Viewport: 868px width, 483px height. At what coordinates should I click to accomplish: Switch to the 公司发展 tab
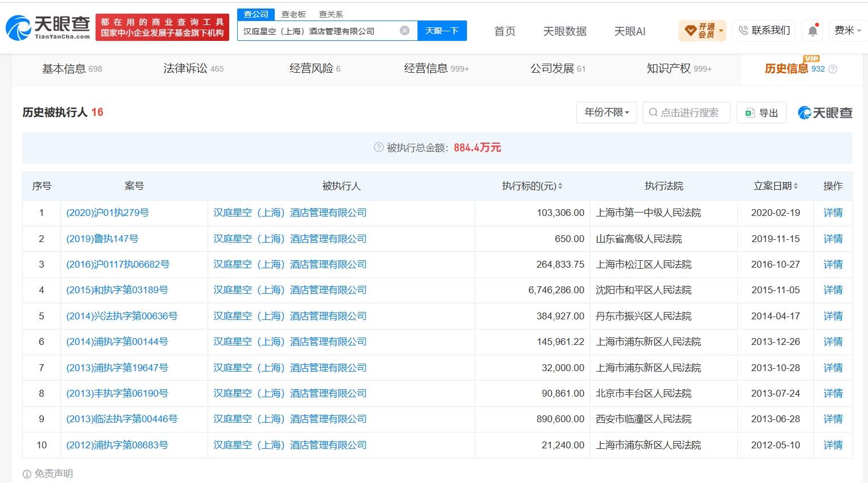coord(558,69)
